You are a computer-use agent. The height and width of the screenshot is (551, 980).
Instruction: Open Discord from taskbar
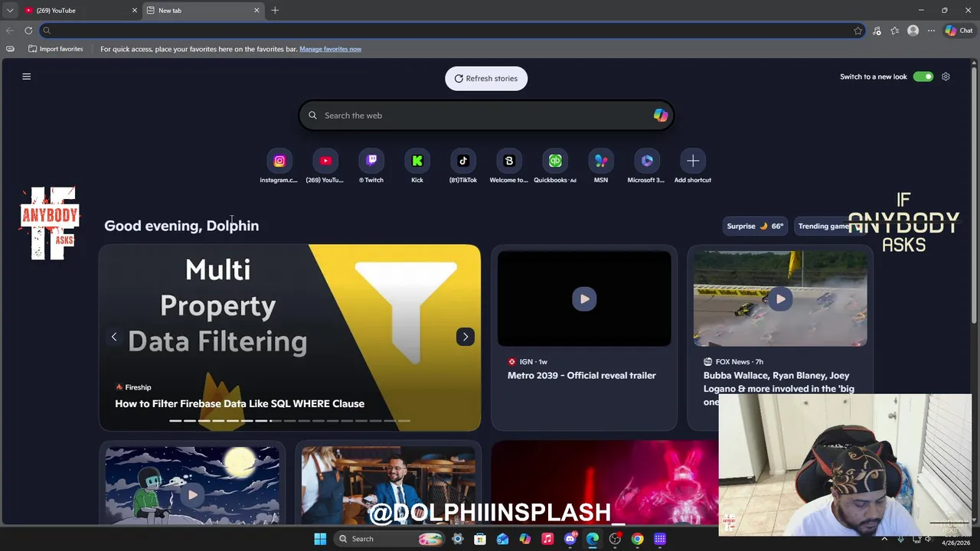[x=570, y=539]
